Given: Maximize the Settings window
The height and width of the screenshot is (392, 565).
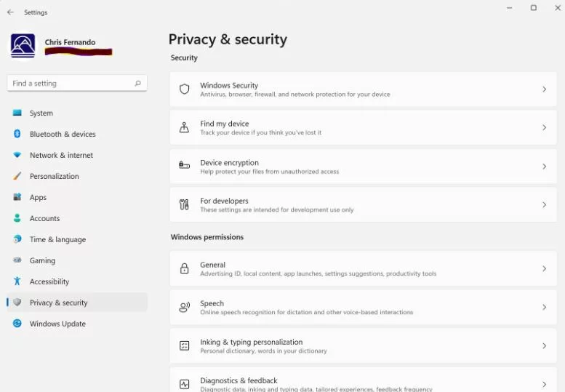Looking at the screenshot, I should click(x=533, y=7).
